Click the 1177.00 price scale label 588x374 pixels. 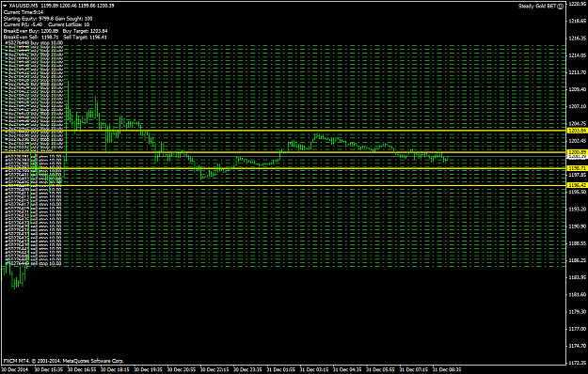(578, 329)
